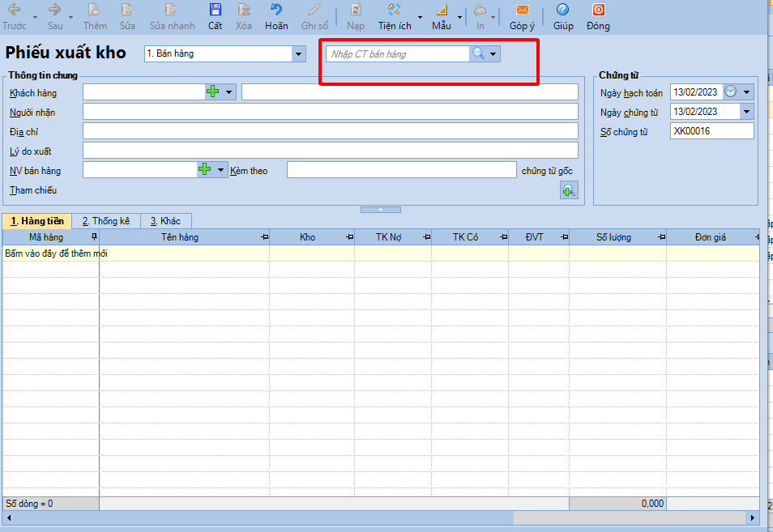Pin the TK Nợ column
The height and width of the screenshot is (532, 773).
426,237
